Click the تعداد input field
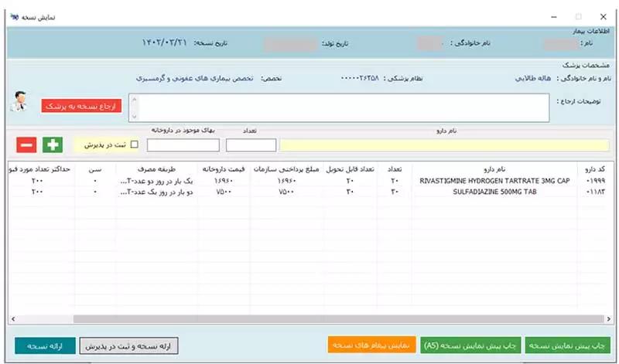The height and width of the screenshot is (364, 619). (251, 145)
